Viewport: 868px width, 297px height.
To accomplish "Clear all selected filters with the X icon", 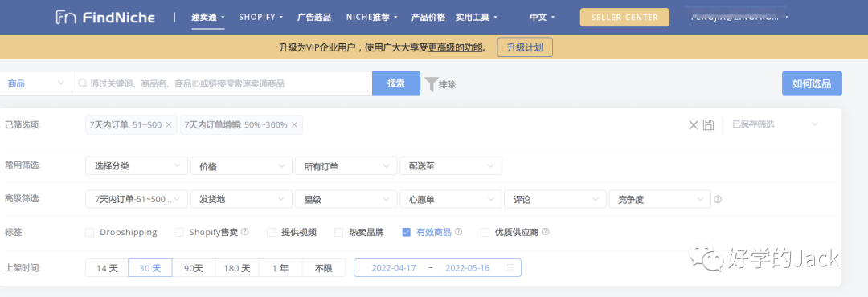I will (x=693, y=125).
